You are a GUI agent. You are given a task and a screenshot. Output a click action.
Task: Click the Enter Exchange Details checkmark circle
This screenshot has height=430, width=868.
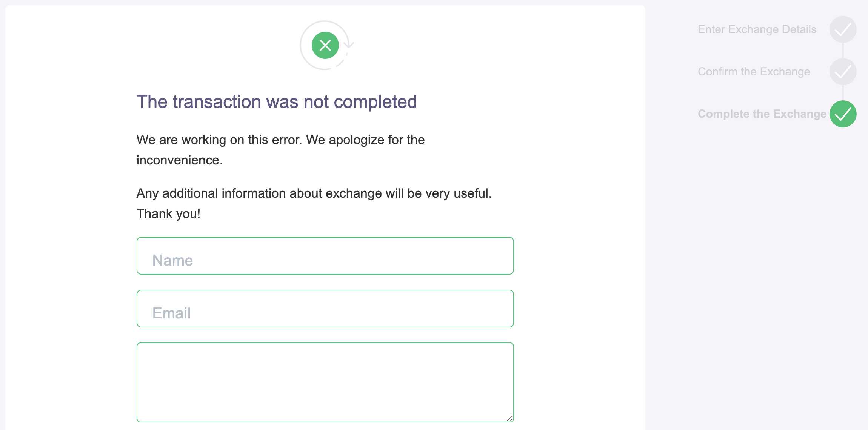tap(843, 29)
